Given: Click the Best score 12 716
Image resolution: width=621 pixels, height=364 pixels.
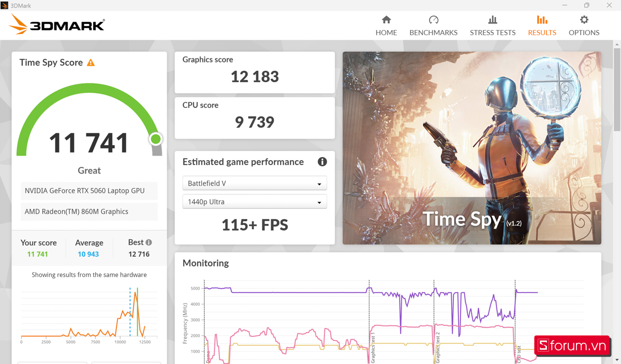Looking at the screenshot, I should pyautogui.click(x=139, y=254).
